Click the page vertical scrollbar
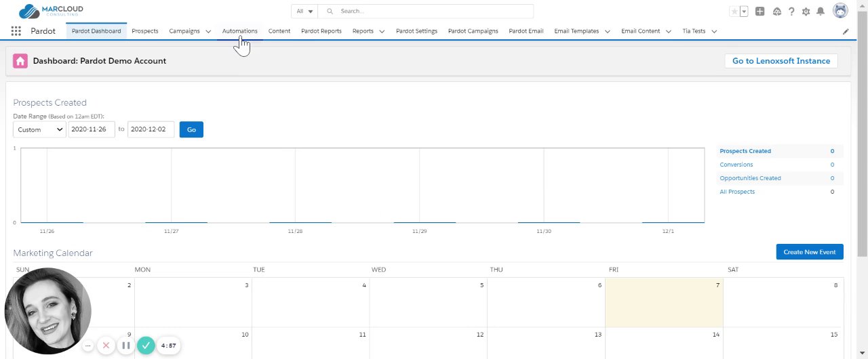868x359 pixels. tap(862, 135)
